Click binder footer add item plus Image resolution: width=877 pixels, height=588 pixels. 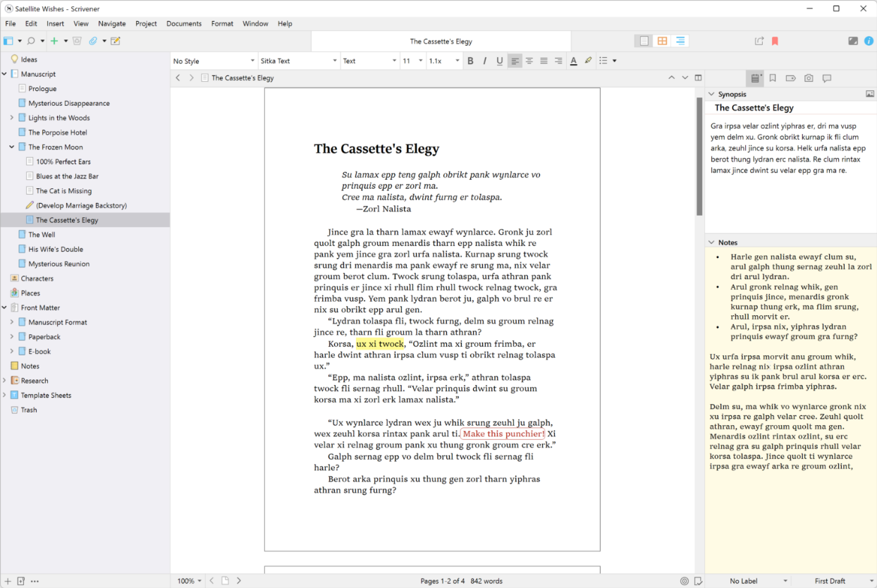(8, 581)
